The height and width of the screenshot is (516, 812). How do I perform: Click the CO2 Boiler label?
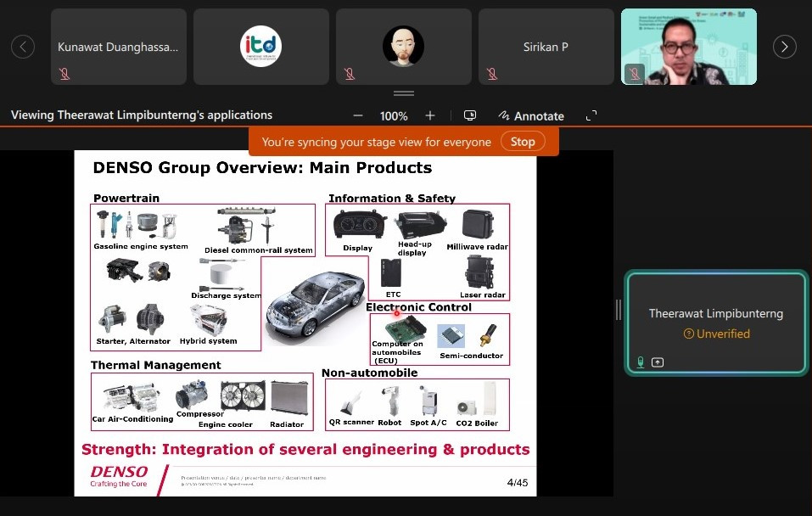click(477, 423)
